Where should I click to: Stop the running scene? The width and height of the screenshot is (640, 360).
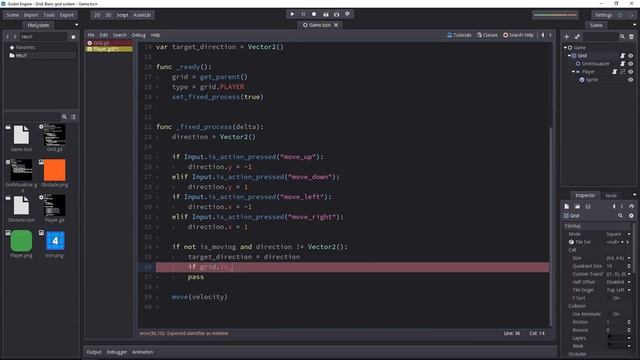(x=314, y=14)
